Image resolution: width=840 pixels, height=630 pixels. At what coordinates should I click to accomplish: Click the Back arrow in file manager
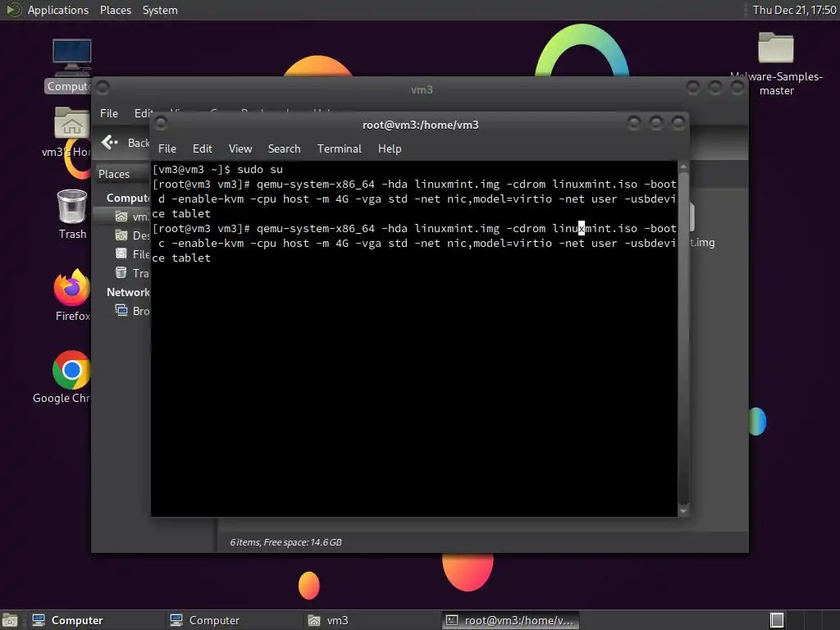point(110,143)
